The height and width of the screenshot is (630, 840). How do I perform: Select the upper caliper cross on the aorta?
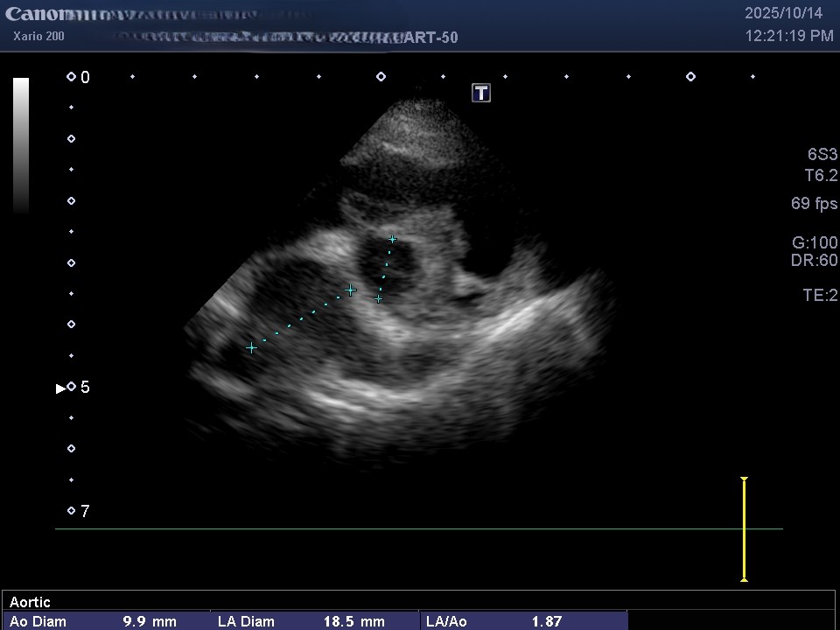[x=393, y=239]
